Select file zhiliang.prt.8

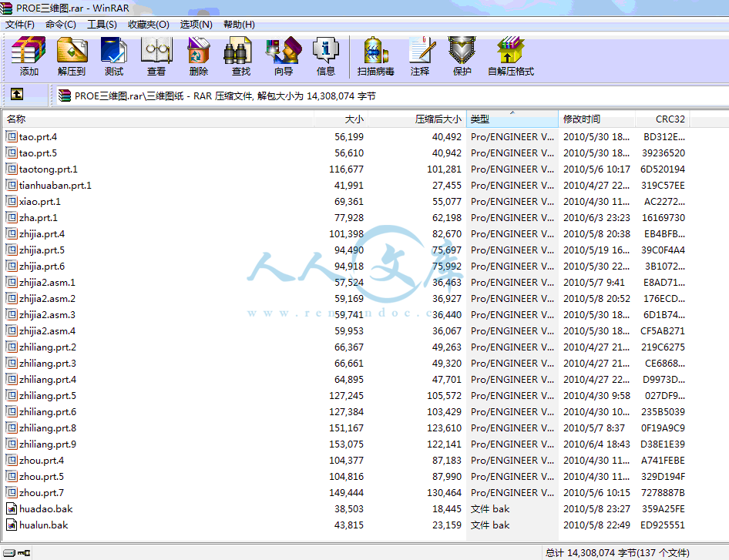click(48, 428)
